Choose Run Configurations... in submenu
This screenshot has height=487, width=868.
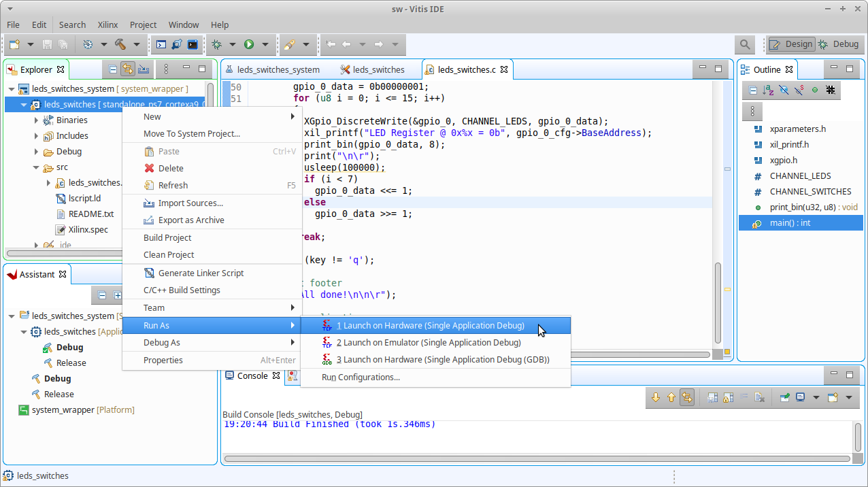click(x=361, y=377)
